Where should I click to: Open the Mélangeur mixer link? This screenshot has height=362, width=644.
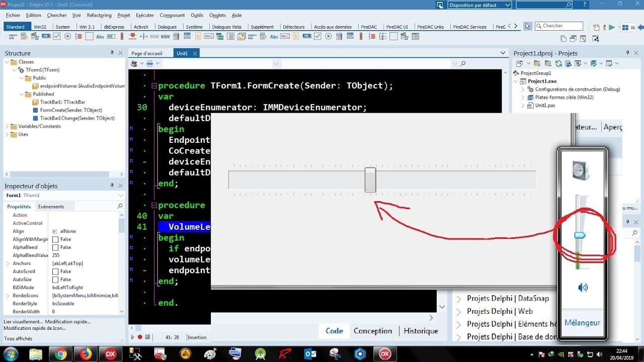(x=582, y=323)
